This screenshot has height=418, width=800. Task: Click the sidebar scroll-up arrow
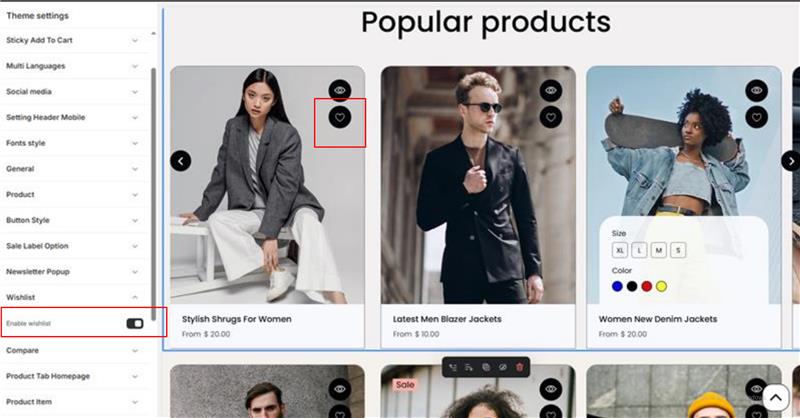pyautogui.click(x=154, y=34)
